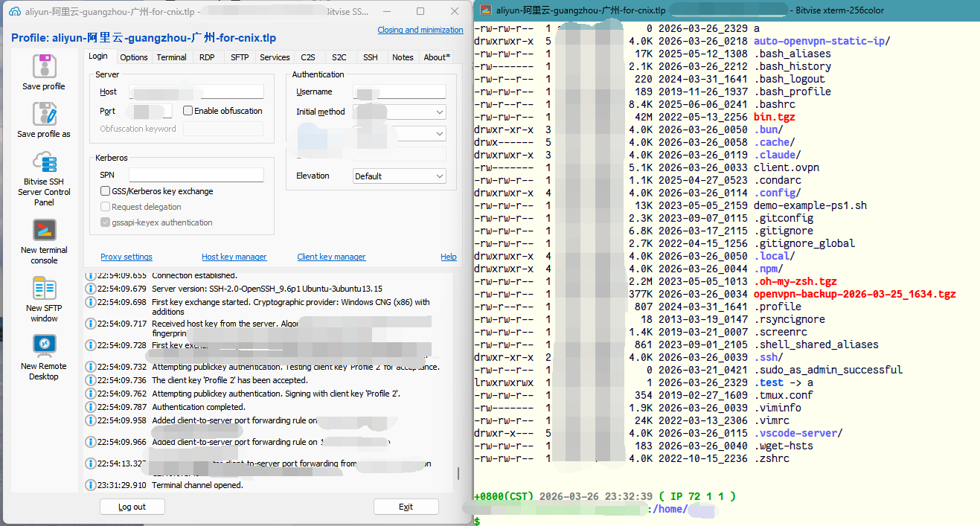Click '.claude/' directory in terminal listing
980x526 pixels.
(x=778, y=155)
